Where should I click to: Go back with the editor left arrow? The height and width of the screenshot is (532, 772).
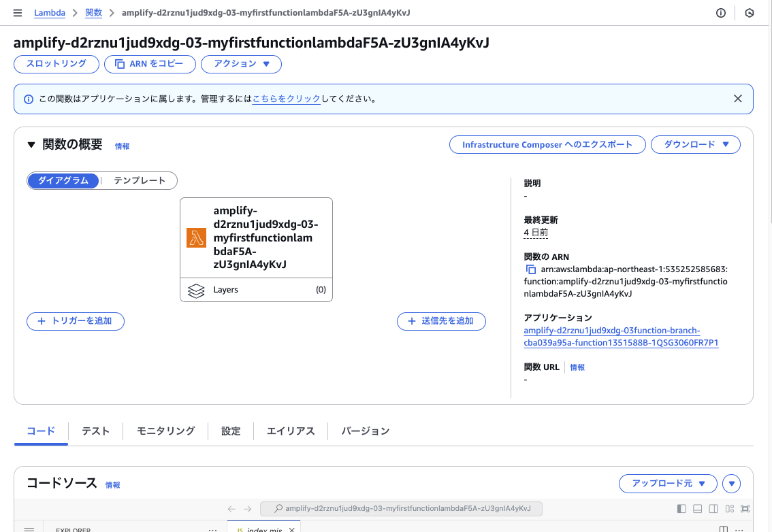click(231, 508)
